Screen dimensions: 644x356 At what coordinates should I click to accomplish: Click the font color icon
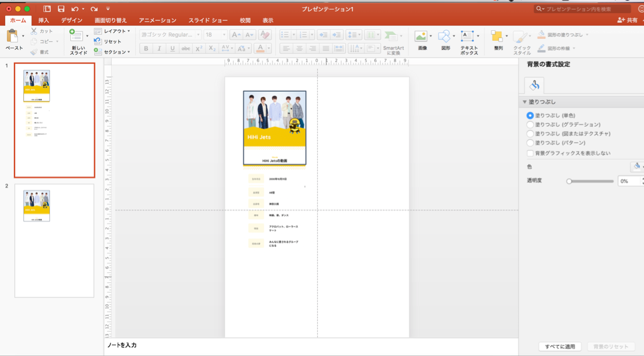click(x=260, y=48)
